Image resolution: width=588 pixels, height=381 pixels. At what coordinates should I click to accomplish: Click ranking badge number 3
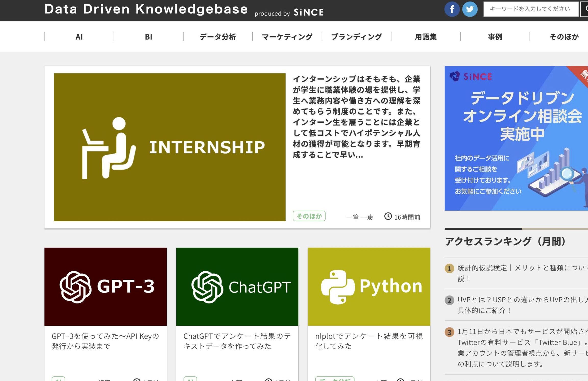tap(449, 332)
